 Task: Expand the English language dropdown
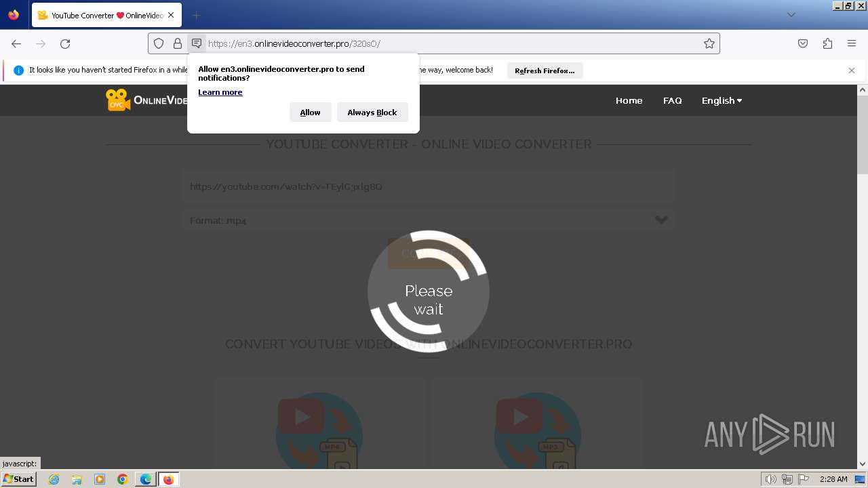pos(722,100)
